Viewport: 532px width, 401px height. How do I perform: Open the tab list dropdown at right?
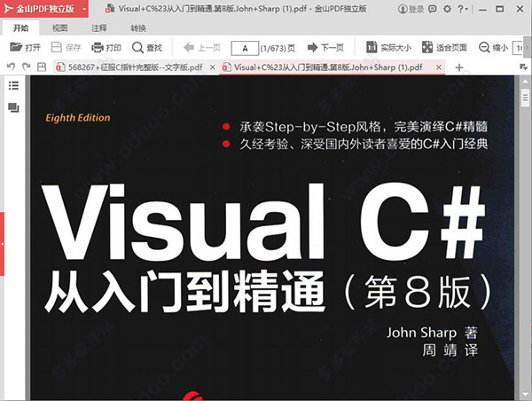pyautogui.click(x=523, y=67)
